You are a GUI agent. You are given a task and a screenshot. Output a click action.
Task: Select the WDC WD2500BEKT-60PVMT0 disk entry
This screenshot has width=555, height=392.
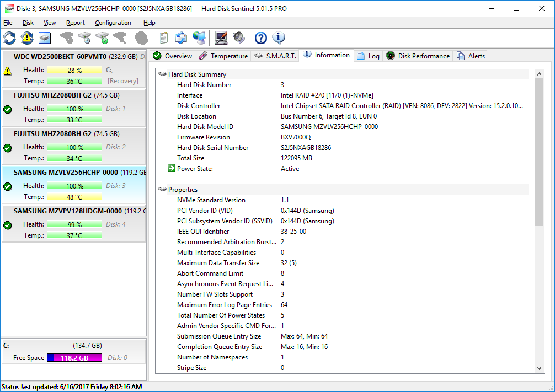pos(73,69)
